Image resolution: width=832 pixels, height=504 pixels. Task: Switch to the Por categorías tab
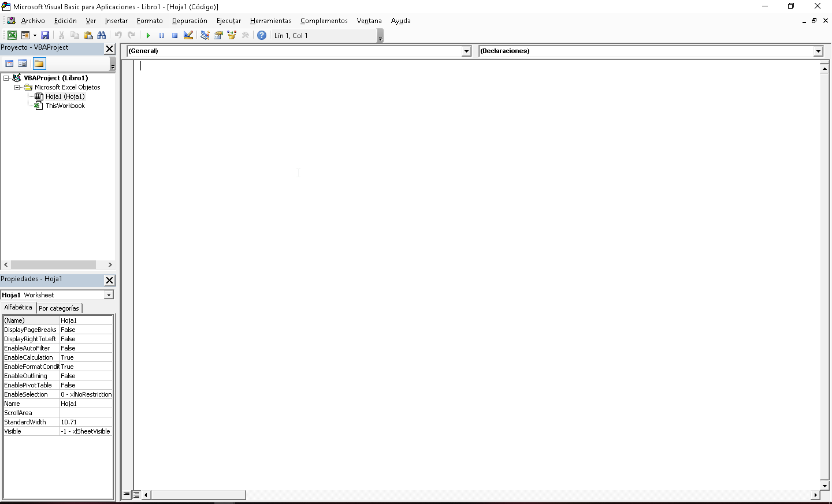click(x=59, y=308)
